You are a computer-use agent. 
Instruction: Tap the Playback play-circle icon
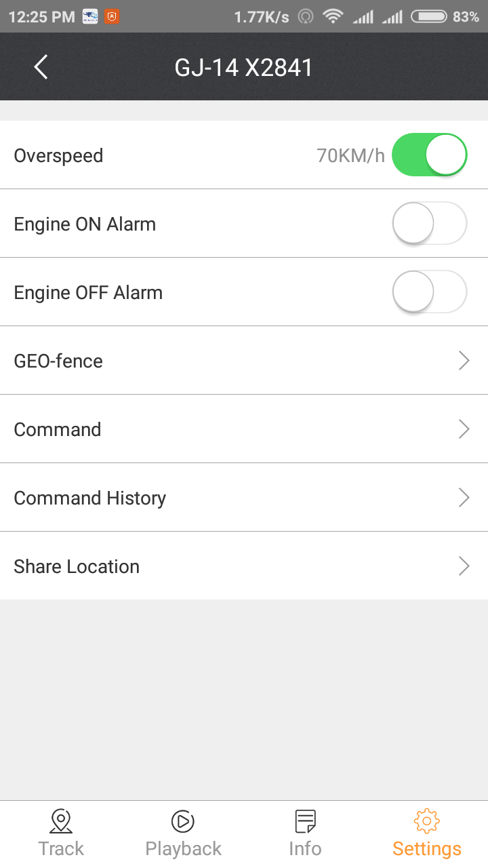pos(183,821)
